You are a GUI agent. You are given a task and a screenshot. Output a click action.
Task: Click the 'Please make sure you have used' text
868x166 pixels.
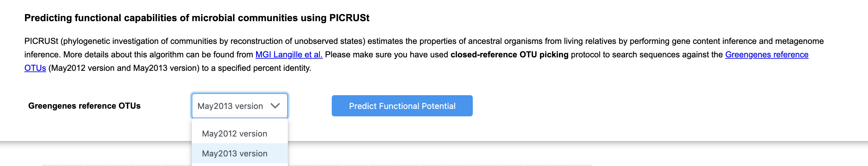tap(387, 54)
